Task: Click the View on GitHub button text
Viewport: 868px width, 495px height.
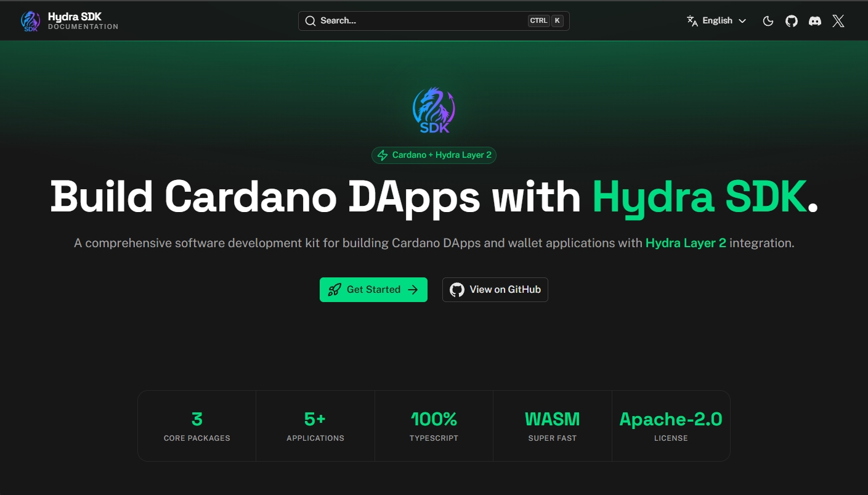Action: click(505, 290)
